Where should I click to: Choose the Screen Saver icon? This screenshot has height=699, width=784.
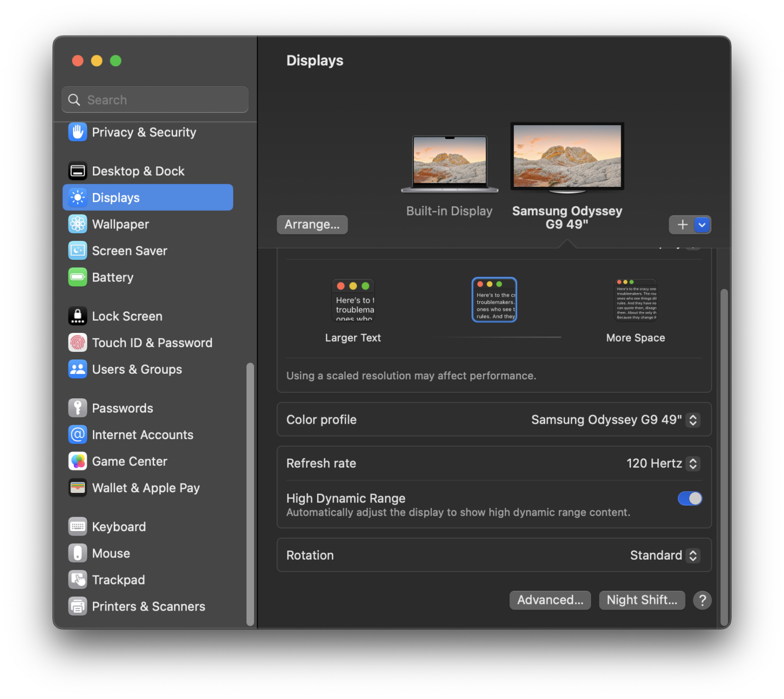(x=78, y=251)
